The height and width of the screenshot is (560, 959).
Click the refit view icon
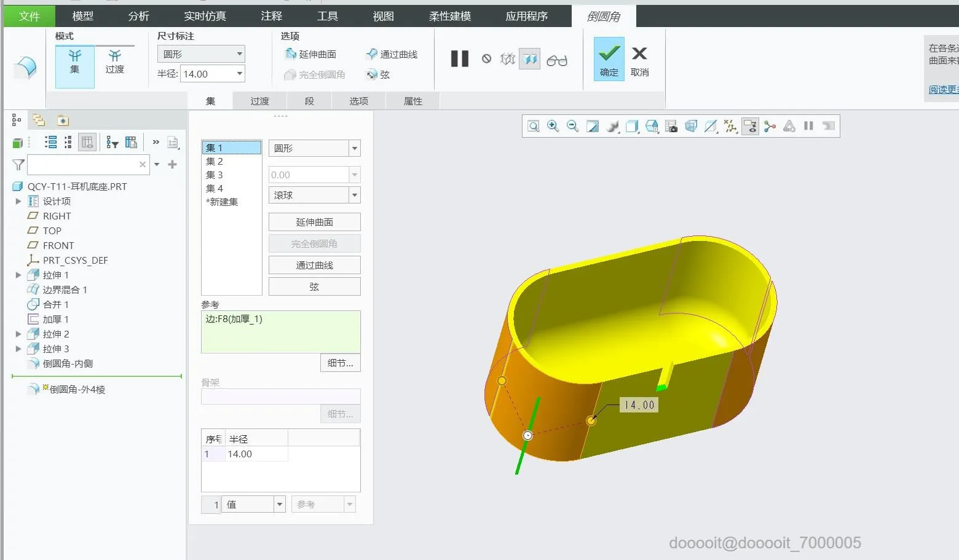tap(534, 126)
